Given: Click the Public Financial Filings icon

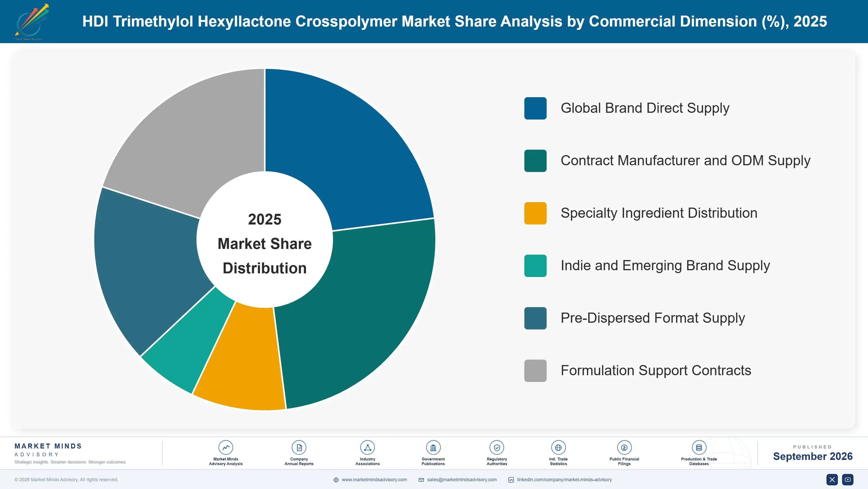Looking at the screenshot, I should click(x=624, y=447).
